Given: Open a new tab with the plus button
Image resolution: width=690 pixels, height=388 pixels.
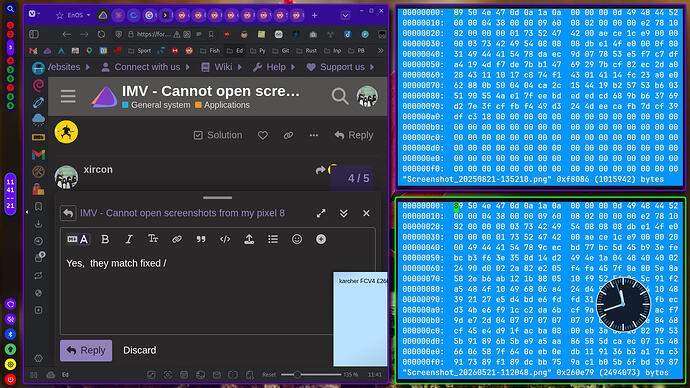Looking at the screenshot, I should click(x=315, y=15).
